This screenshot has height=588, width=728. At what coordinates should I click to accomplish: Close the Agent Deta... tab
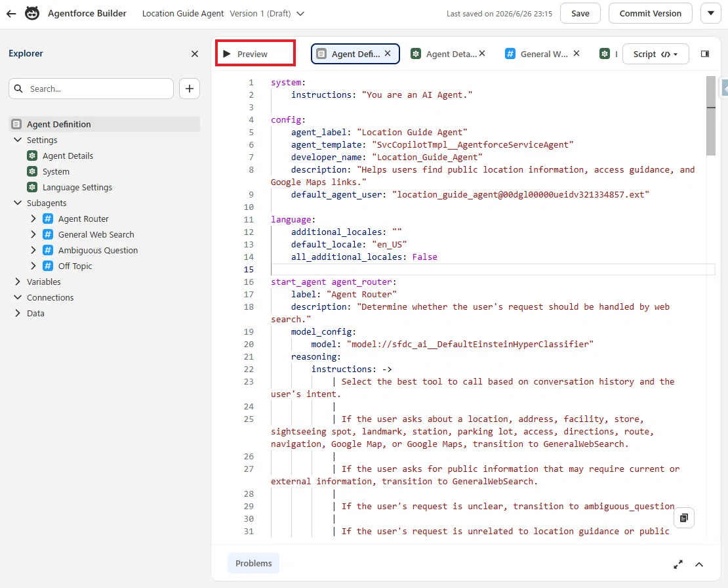coord(483,53)
